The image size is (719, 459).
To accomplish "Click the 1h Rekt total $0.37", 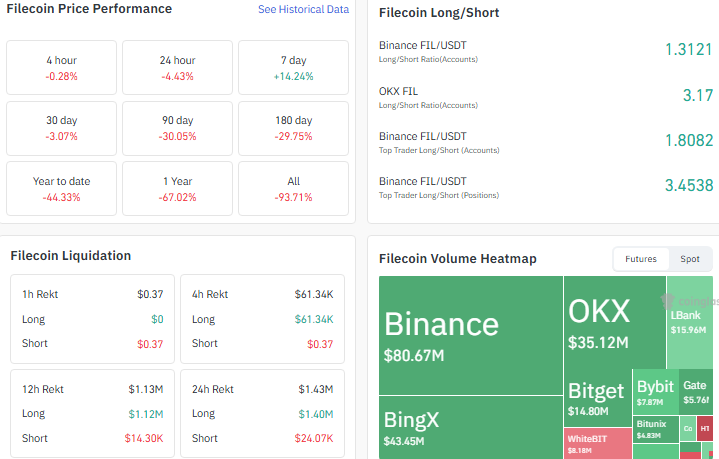I will tap(150, 294).
